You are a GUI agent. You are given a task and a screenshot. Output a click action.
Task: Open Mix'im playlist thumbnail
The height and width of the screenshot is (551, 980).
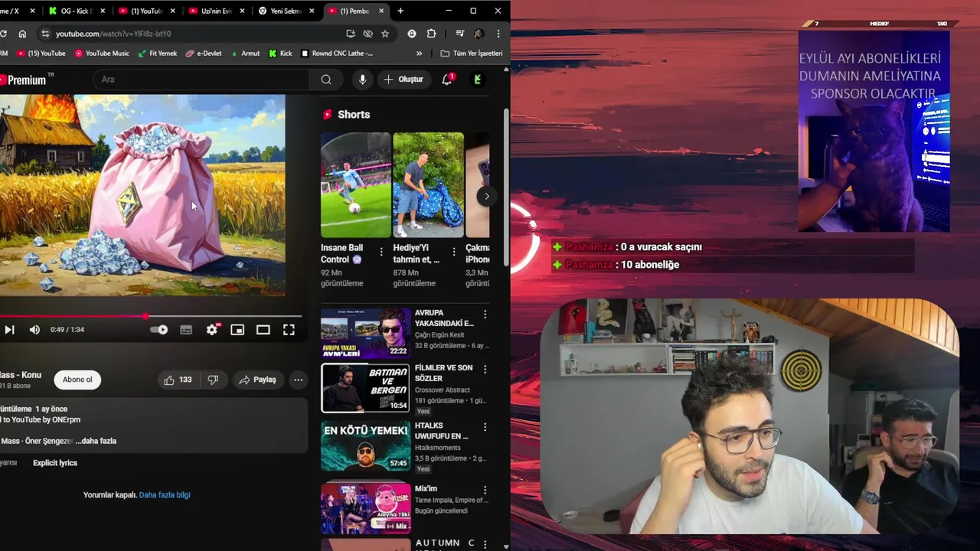[x=365, y=508]
